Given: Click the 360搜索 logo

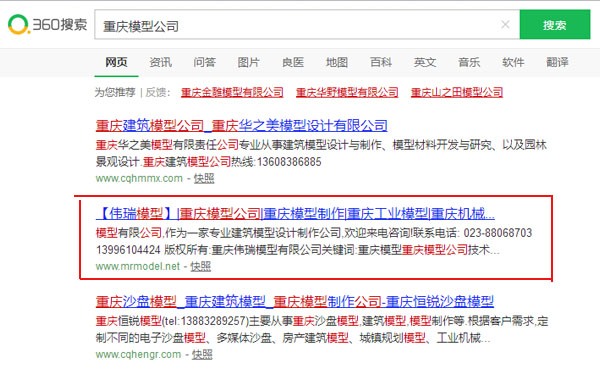Looking at the screenshot, I should [x=47, y=25].
